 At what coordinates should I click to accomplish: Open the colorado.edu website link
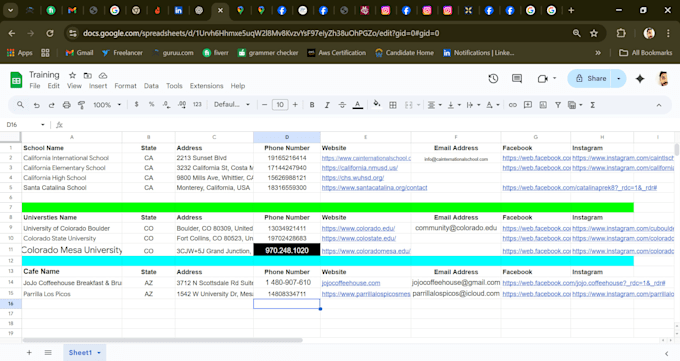358,228
